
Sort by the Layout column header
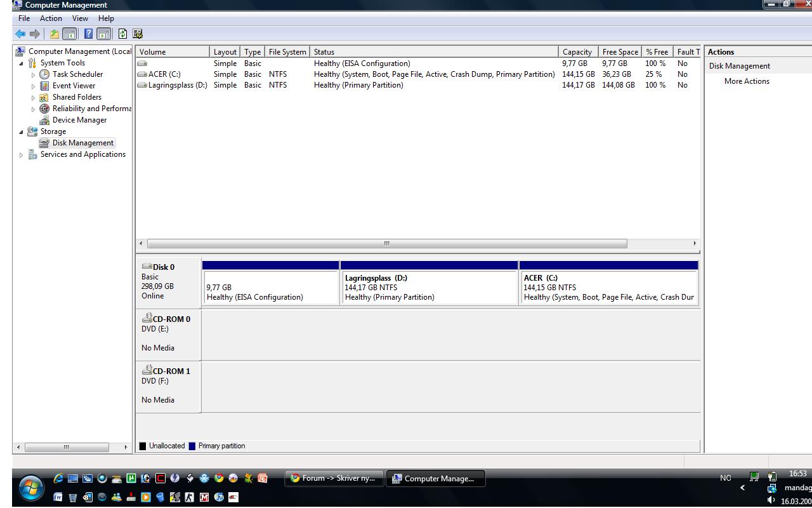coord(225,52)
